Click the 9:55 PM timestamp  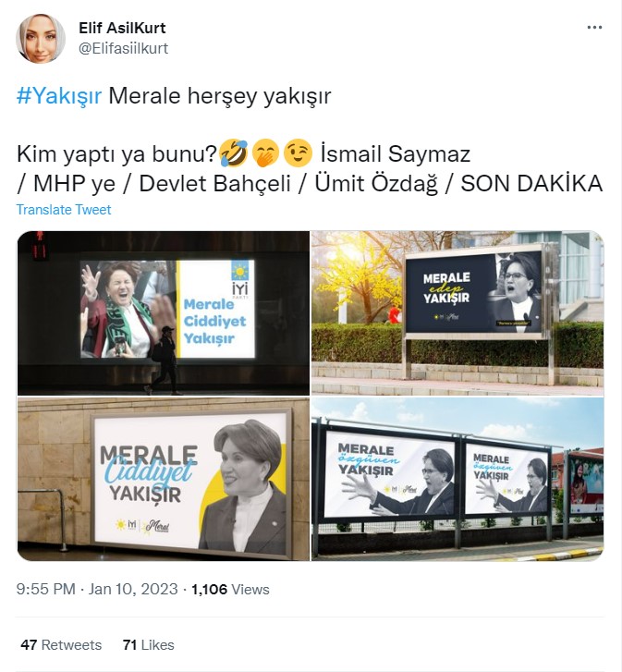[46, 590]
